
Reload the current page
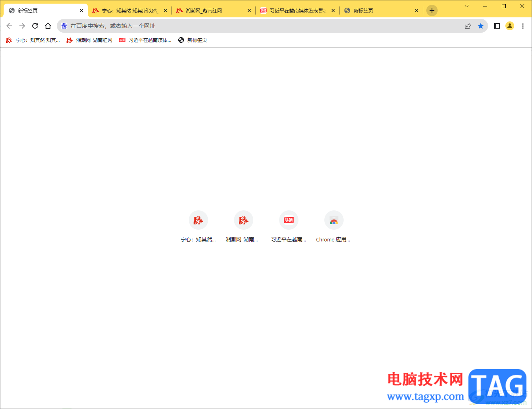click(x=35, y=26)
